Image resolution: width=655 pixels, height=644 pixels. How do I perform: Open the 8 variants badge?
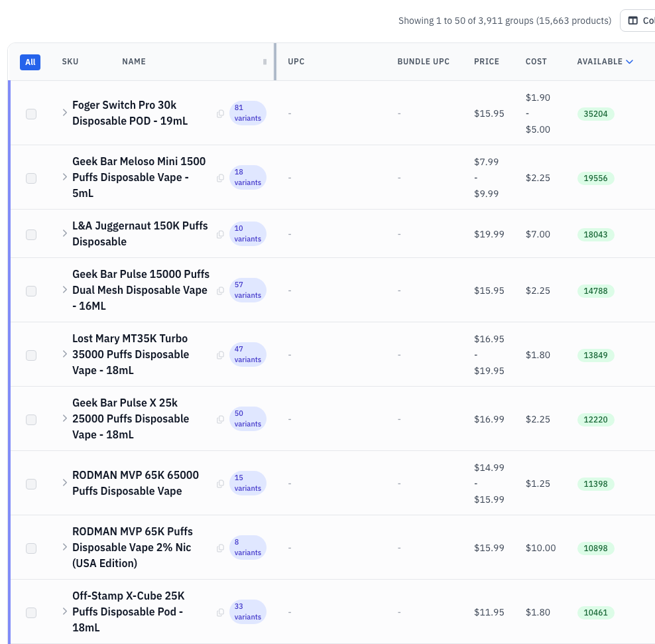pyautogui.click(x=248, y=547)
